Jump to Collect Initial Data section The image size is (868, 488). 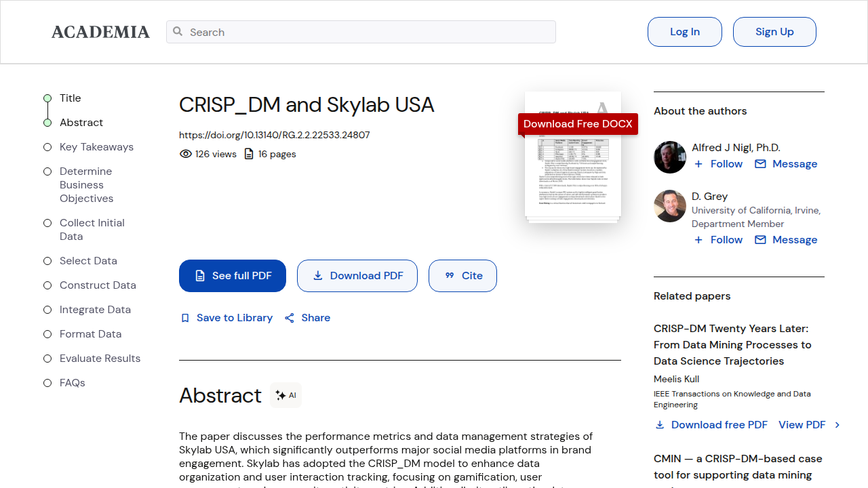tap(92, 230)
